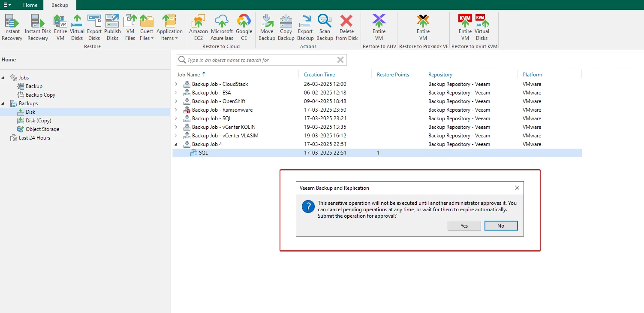Screen dimensions: 644x313
Task: Select the Backup Job - ESA row
Action: point(377,93)
